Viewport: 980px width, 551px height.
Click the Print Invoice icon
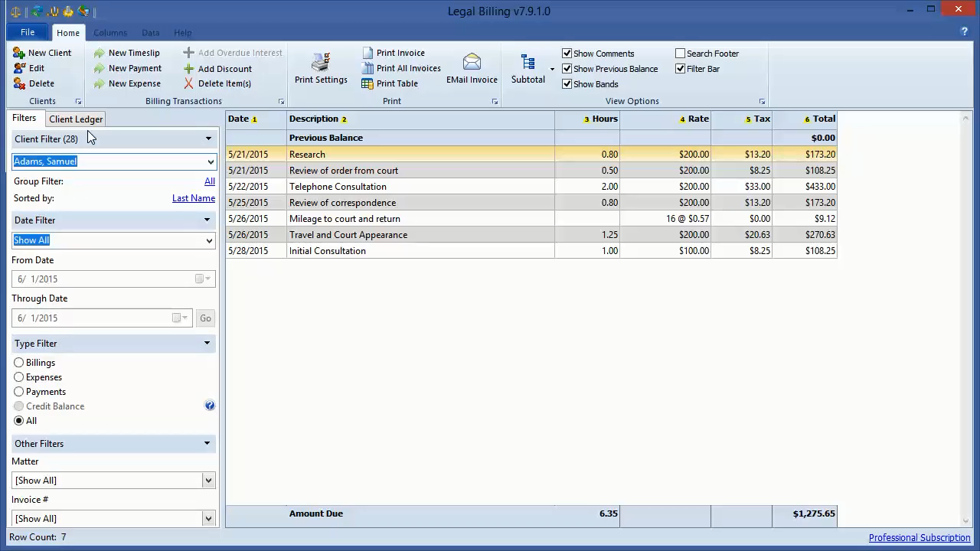coord(368,53)
